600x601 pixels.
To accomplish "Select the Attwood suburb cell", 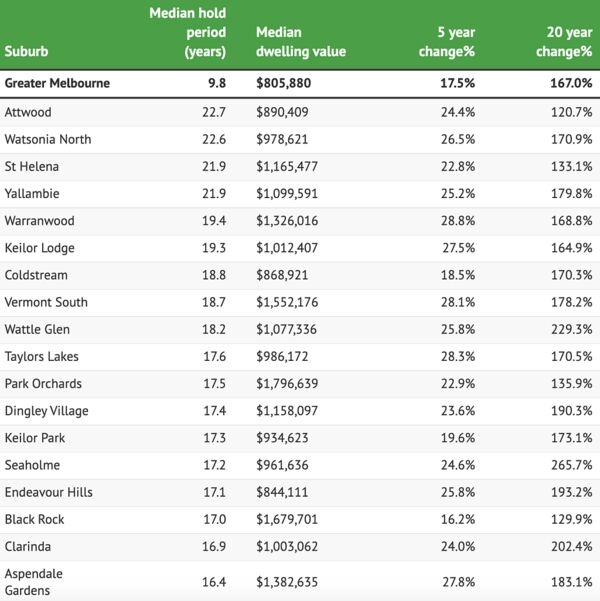I will [29, 112].
